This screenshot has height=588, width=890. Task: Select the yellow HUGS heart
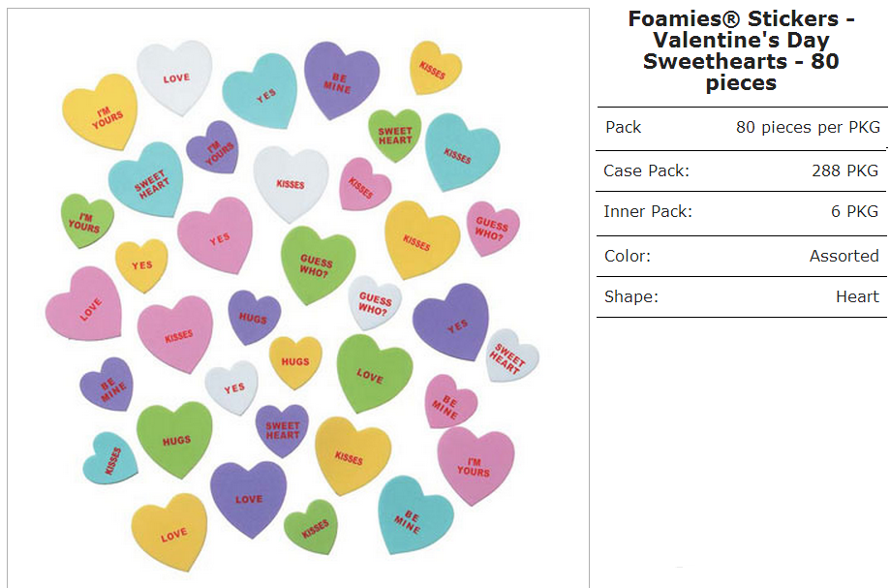point(295,361)
